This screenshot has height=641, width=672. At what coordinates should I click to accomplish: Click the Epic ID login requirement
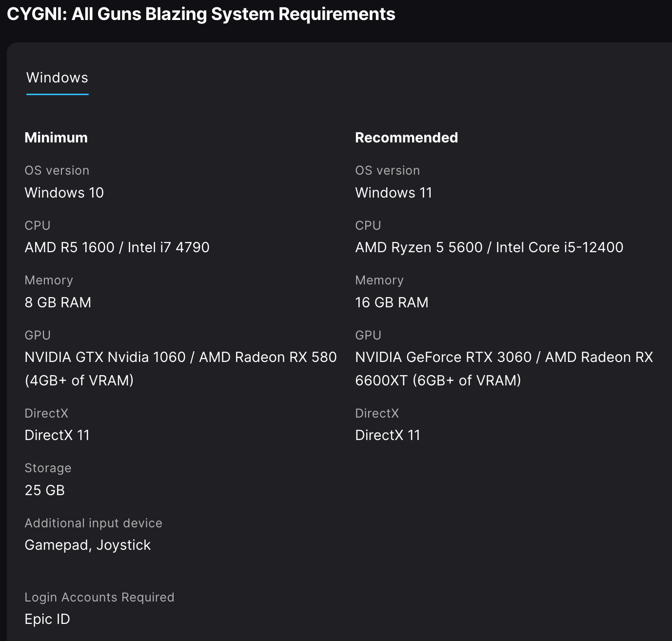(47, 619)
